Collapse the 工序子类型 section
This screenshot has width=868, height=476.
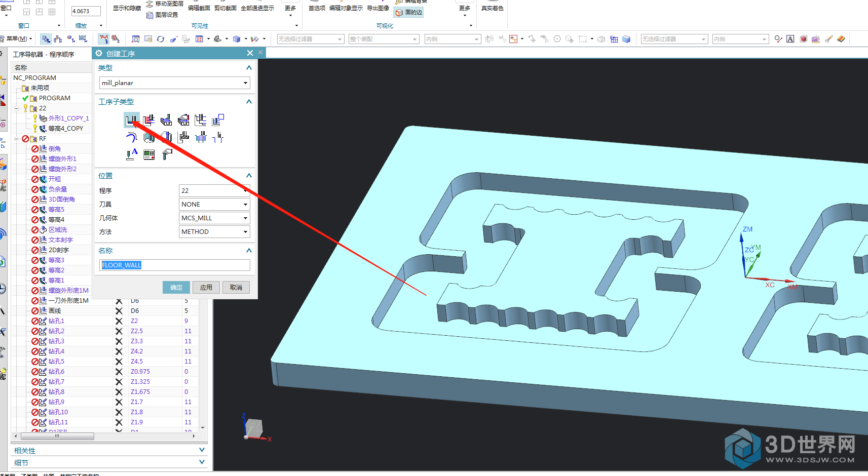249,102
